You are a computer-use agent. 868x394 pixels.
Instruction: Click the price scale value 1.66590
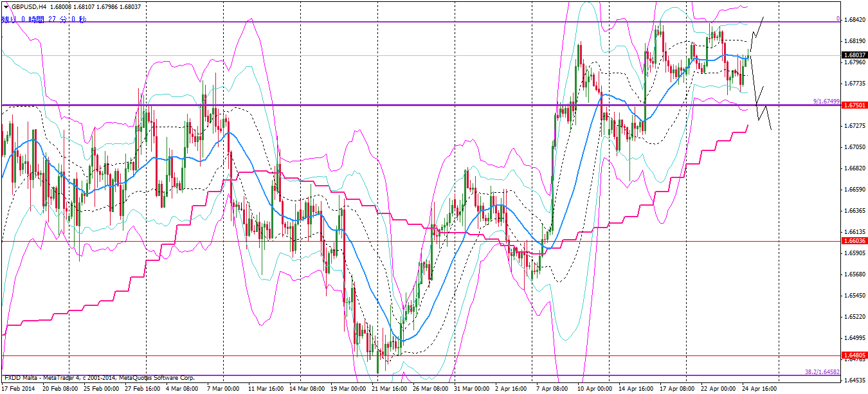click(x=854, y=190)
